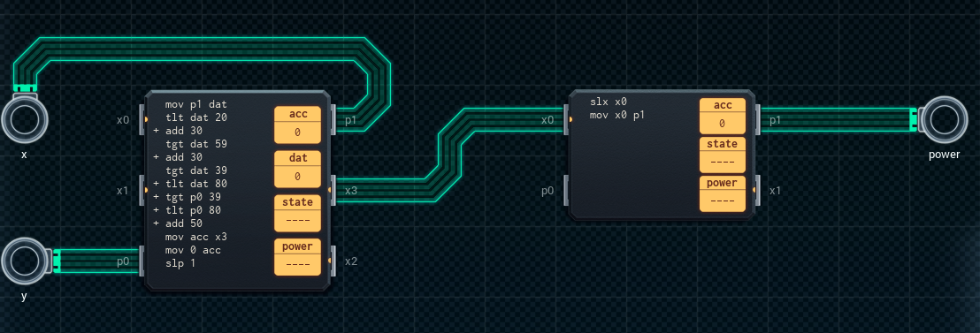Click the code line 'mov 0 acc'

coord(193,250)
